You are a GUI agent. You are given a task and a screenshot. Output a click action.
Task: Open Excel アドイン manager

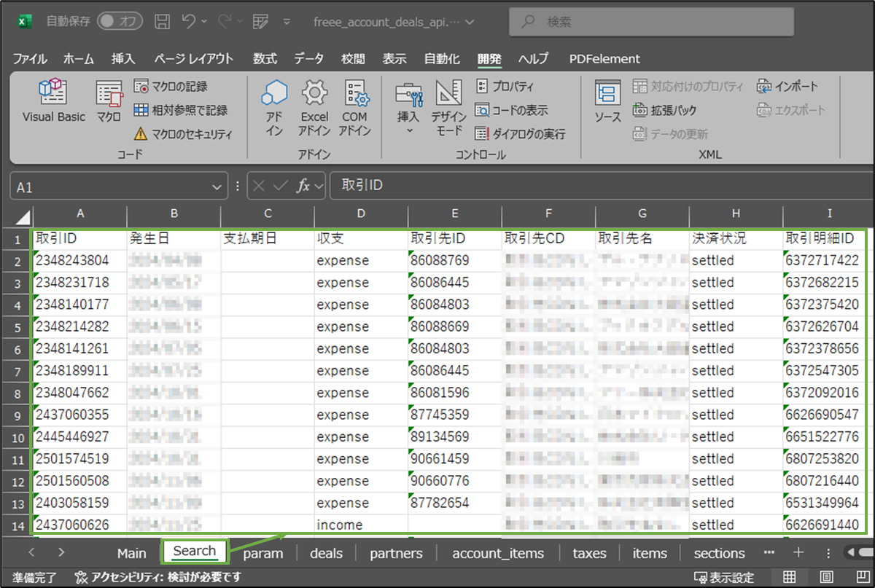tap(314, 109)
